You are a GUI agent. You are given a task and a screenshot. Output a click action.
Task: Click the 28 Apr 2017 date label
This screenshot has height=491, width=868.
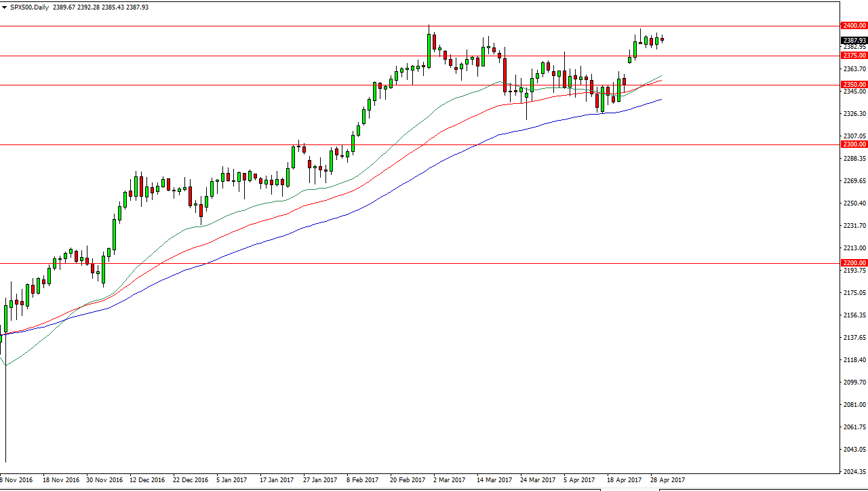[667, 479]
